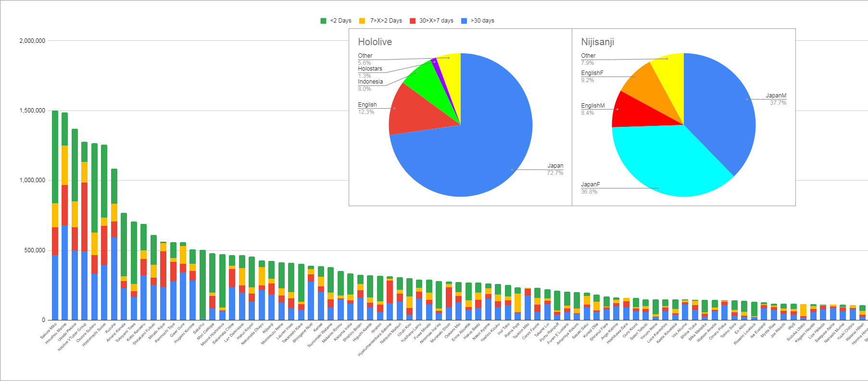
Task: Select the '<2 Days' legend label
Action: point(341,21)
